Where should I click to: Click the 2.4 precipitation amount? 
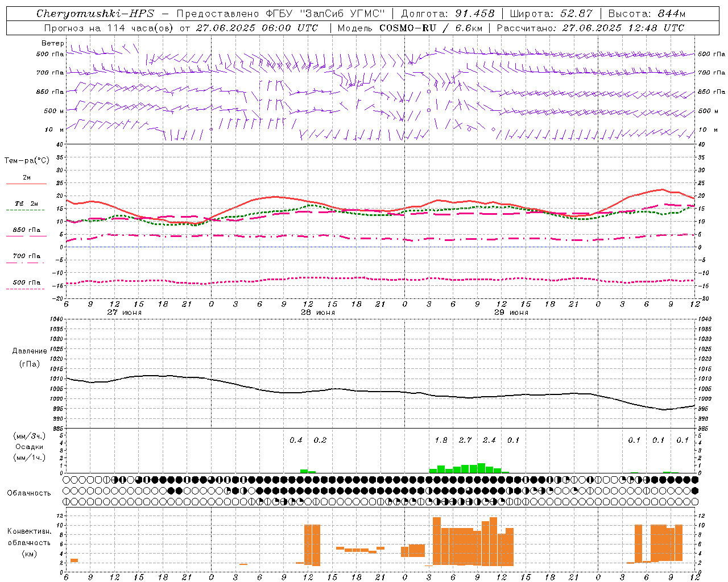489,440
